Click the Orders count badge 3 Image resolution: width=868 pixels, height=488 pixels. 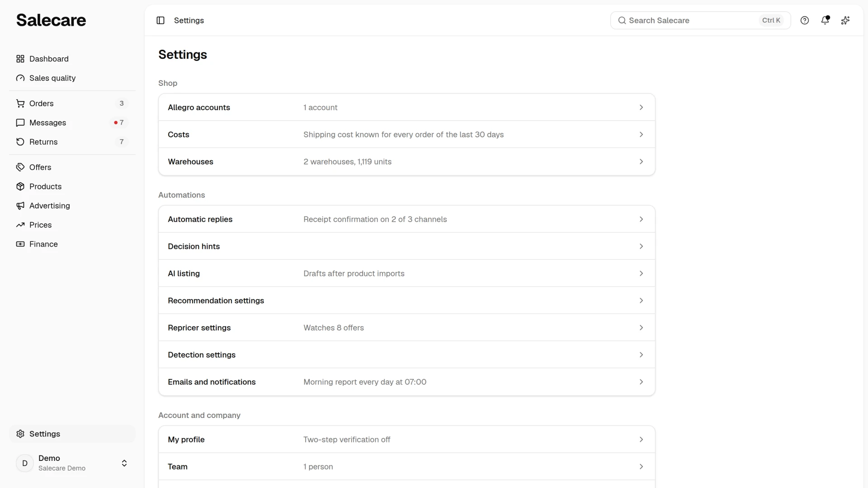[122, 103]
